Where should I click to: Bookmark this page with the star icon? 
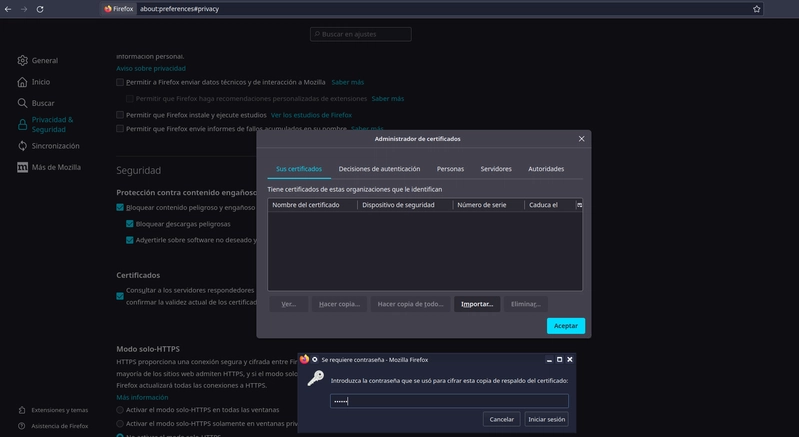[757, 9]
